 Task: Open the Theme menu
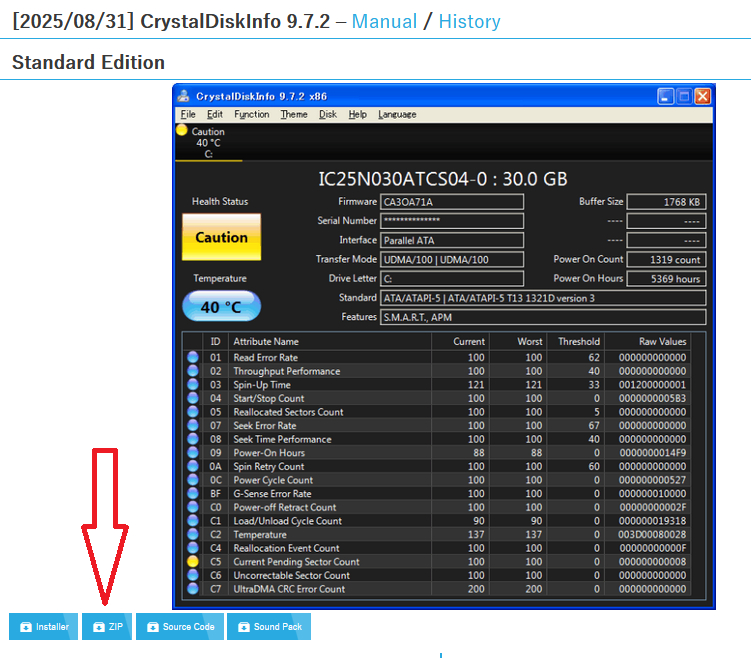(x=294, y=114)
